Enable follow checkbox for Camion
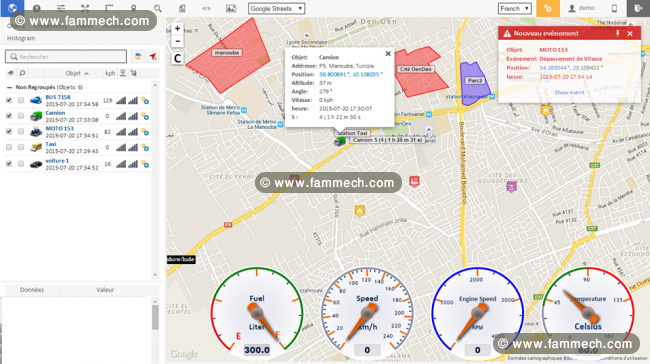Screen dimensions: 650x364 (x=21, y=116)
